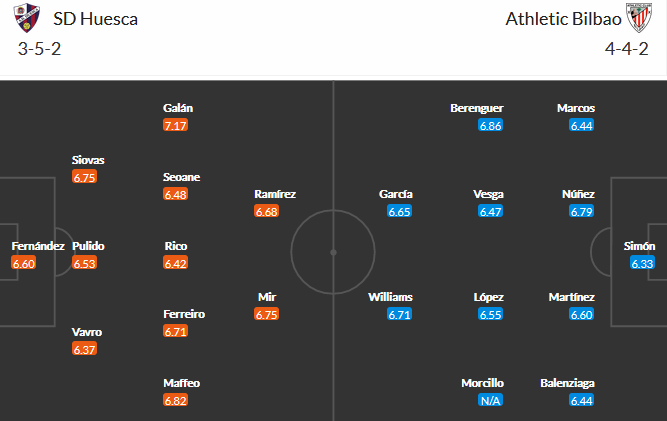Click player Williams's name

coord(390,297)
